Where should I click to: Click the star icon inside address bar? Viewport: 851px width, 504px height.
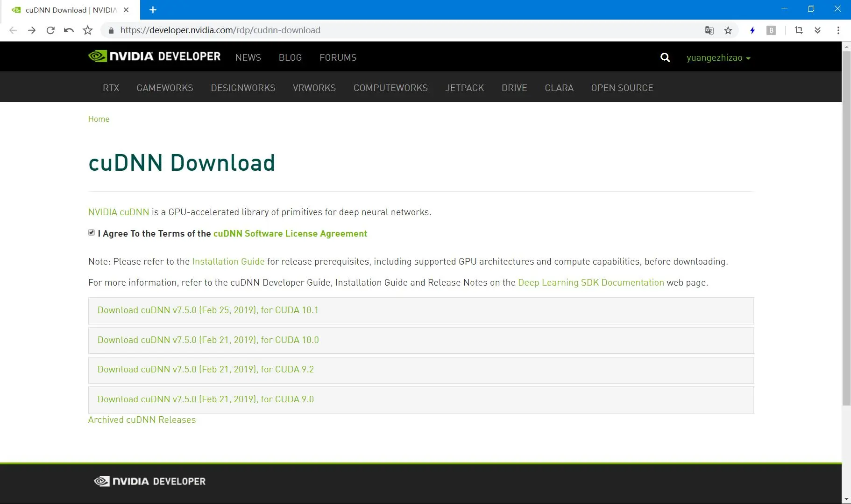728,30
